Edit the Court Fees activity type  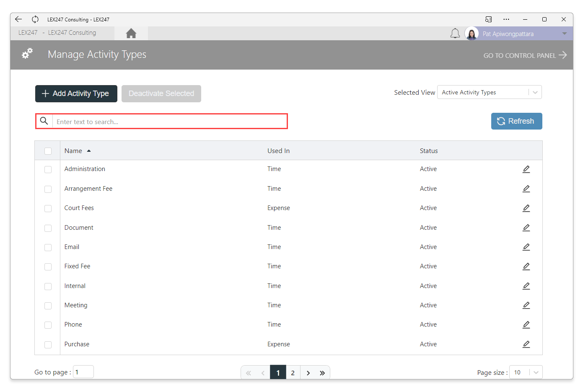point(526,208)
